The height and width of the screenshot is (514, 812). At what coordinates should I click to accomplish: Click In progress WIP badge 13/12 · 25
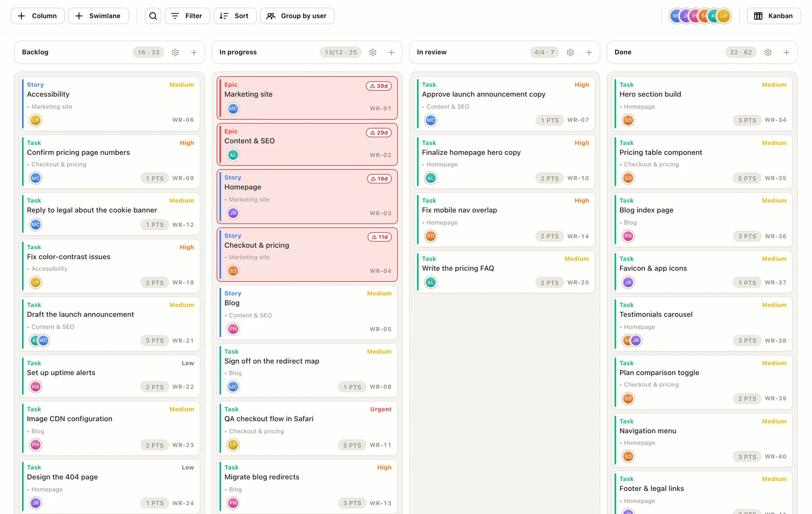click(341, 52)
